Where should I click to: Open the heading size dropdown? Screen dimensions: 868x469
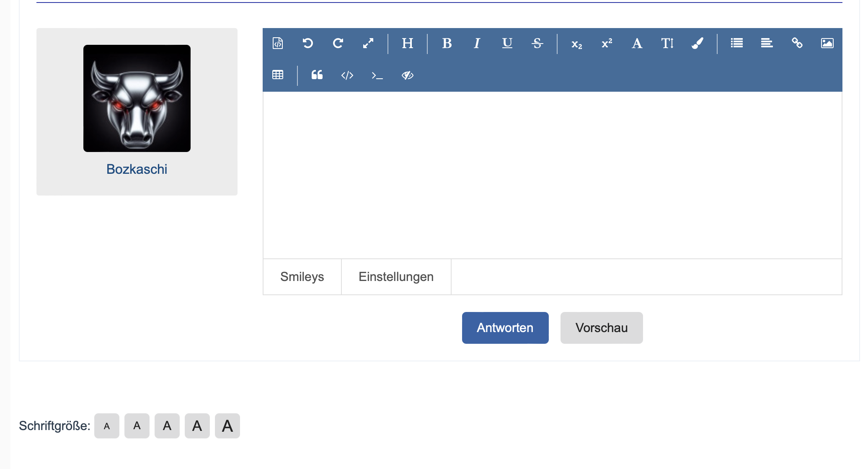(x=407, y=43)
